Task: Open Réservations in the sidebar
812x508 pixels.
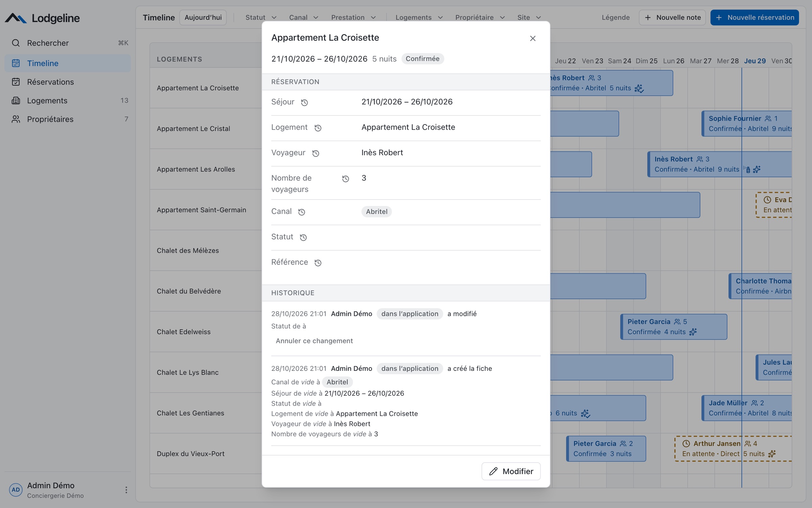Action: tap(67, 82)
